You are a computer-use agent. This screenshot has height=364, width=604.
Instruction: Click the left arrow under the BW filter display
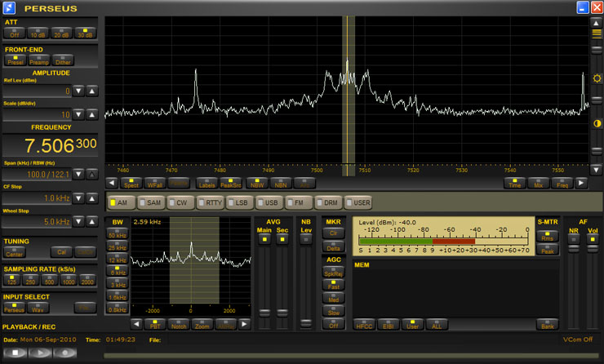[136, 324]
